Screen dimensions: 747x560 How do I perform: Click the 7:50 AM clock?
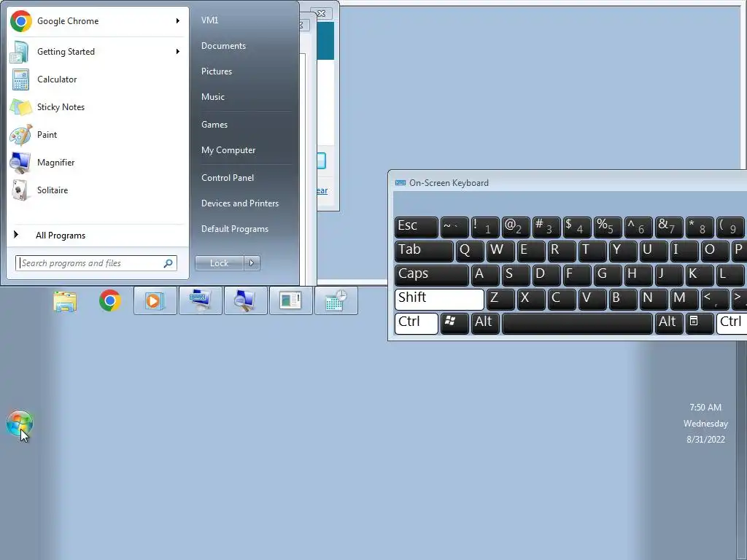coord(705,408)
